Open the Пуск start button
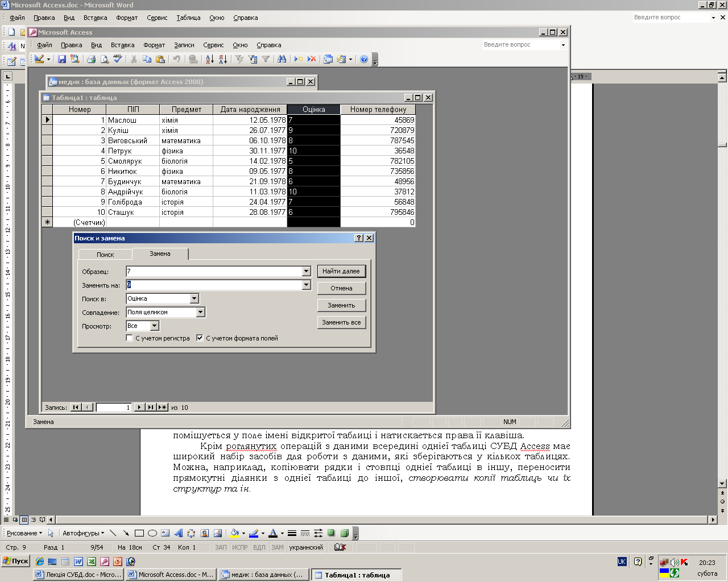 [15, 561]
